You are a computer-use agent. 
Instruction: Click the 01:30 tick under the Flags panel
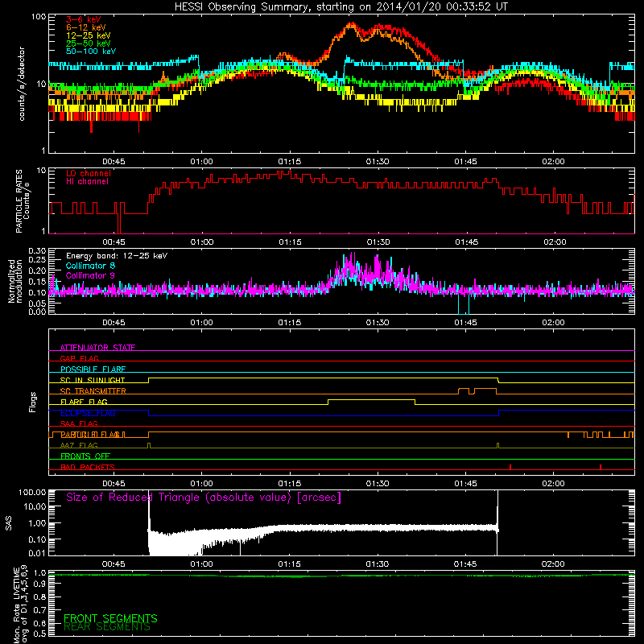pyautogui.click(x=378, y=484)
